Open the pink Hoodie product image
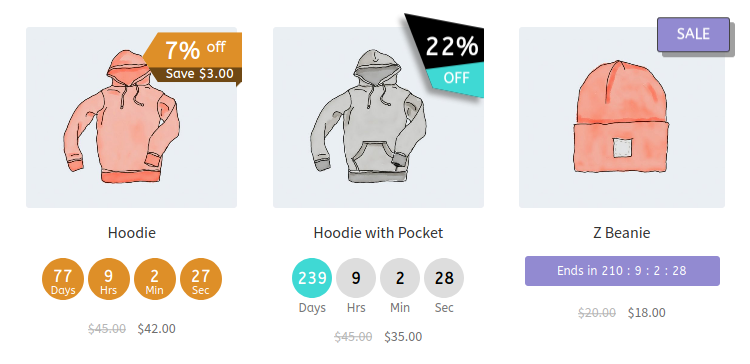 click(132, 117)
